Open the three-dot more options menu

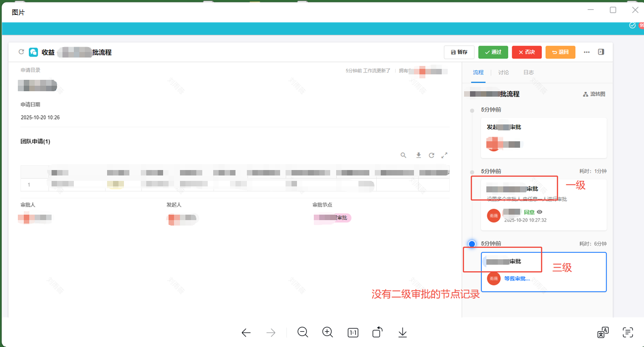[x=587, y=52]
